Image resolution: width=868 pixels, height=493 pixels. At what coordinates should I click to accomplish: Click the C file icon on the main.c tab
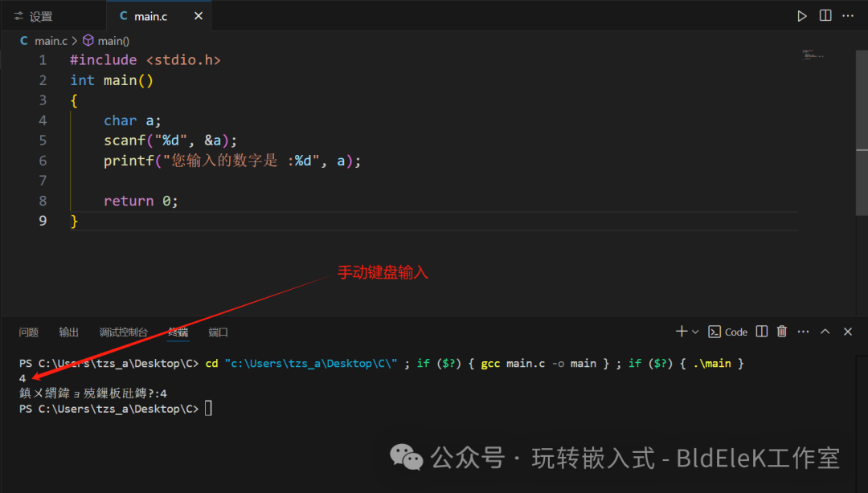click(x=124, y=16)
